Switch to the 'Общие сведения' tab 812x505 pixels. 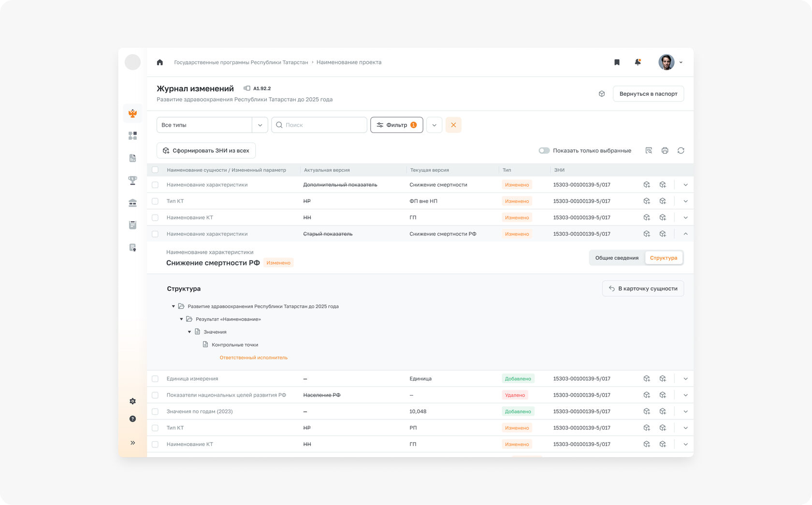tap(617, 258)
